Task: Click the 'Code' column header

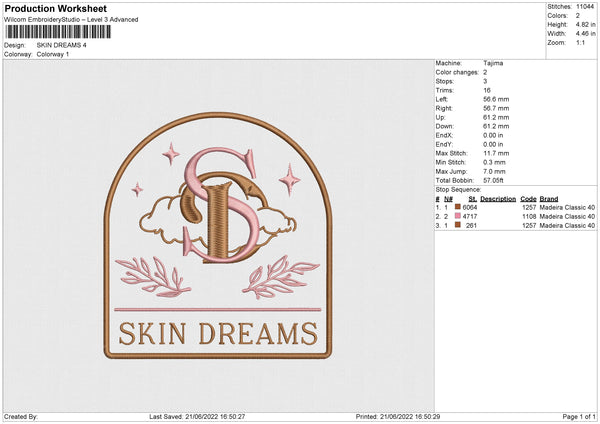Action: [x=528, y=199]
